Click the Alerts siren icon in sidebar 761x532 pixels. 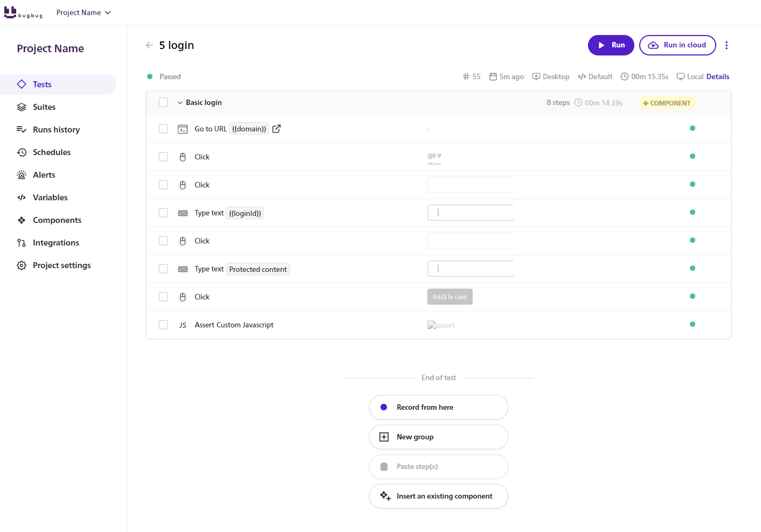tap(22, 175)
